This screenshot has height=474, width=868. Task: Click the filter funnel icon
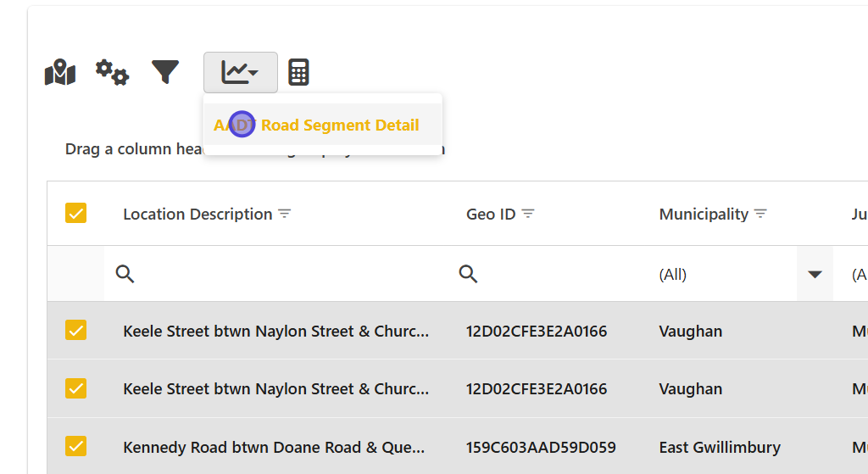point(165,72)
